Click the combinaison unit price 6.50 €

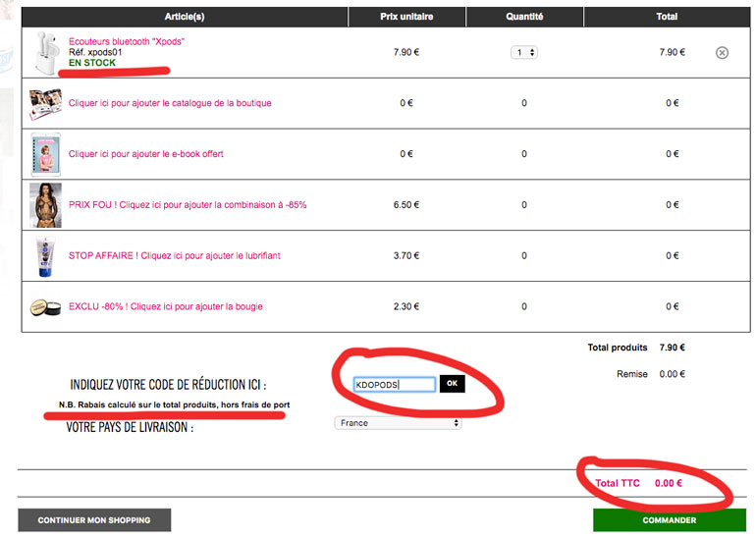point(406,205)
